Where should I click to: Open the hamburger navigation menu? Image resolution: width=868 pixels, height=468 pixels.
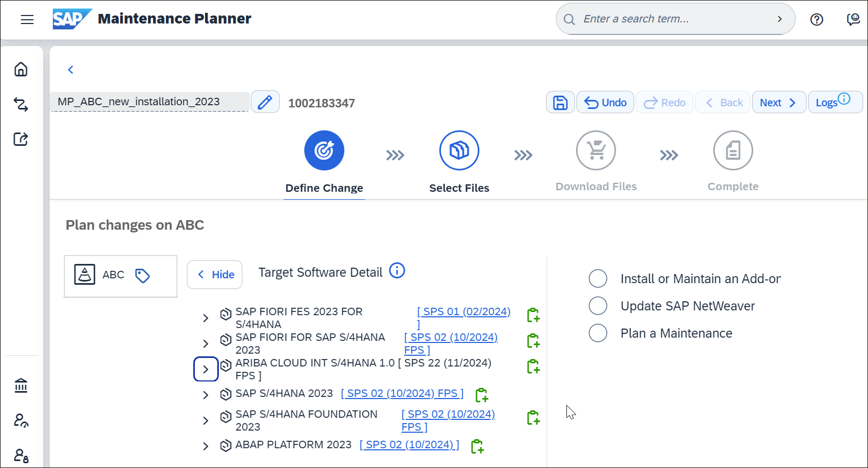(27, 20)
